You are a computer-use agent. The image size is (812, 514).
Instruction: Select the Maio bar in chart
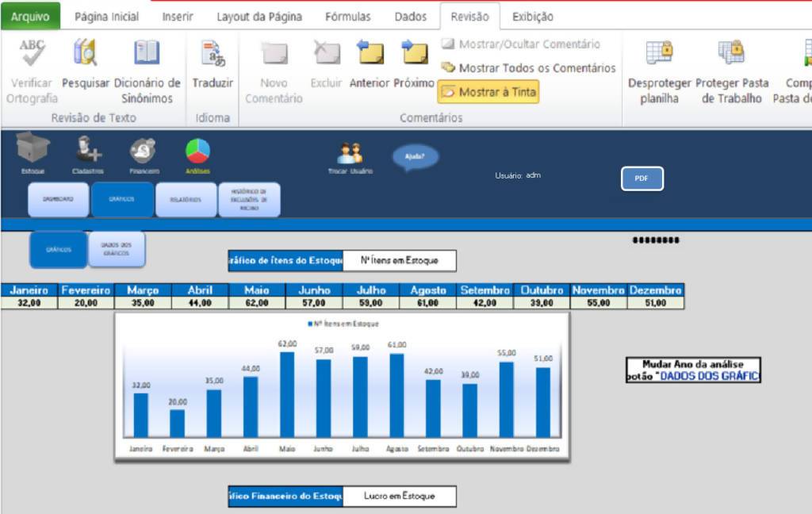point(287,394)
